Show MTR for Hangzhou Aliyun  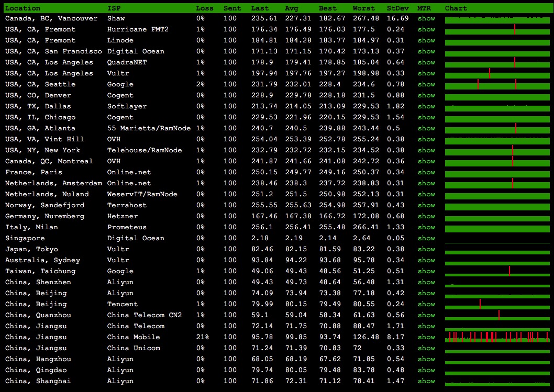[x=426, y=359]
